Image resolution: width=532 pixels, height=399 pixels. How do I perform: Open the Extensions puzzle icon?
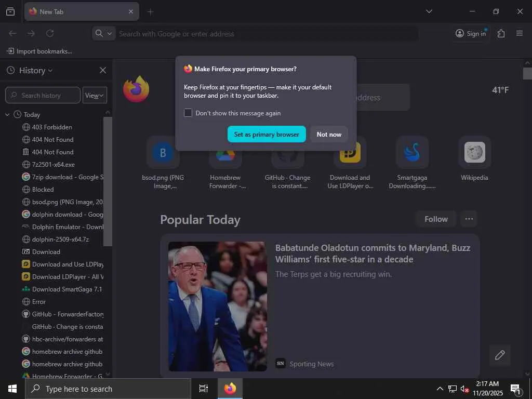pyautogui.click(x=501, y=33)
